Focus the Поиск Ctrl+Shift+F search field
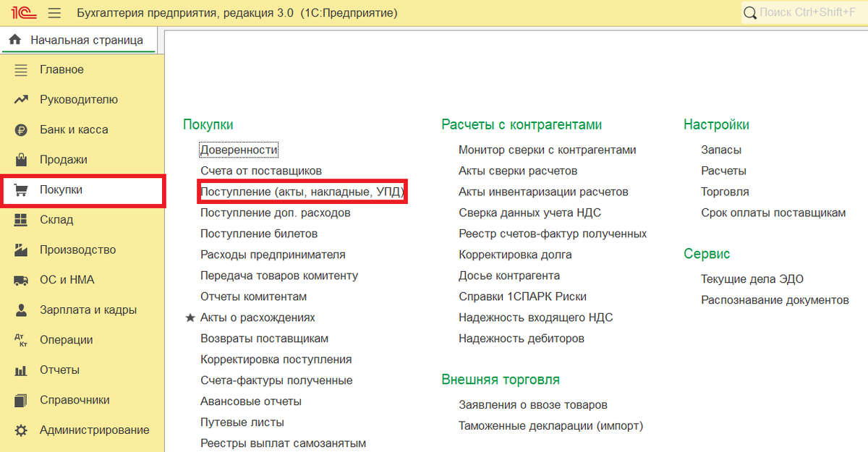This screenshot has width=868, height=452. click(805, 13)
